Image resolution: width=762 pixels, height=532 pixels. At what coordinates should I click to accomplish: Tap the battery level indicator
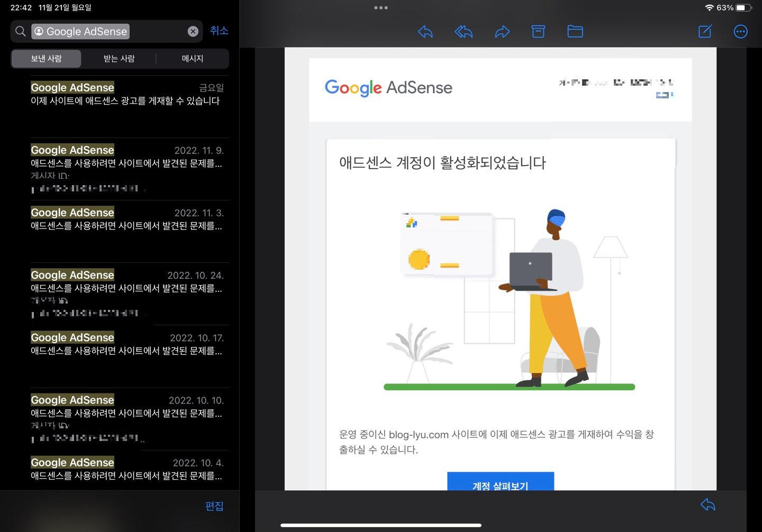point(745,7)
